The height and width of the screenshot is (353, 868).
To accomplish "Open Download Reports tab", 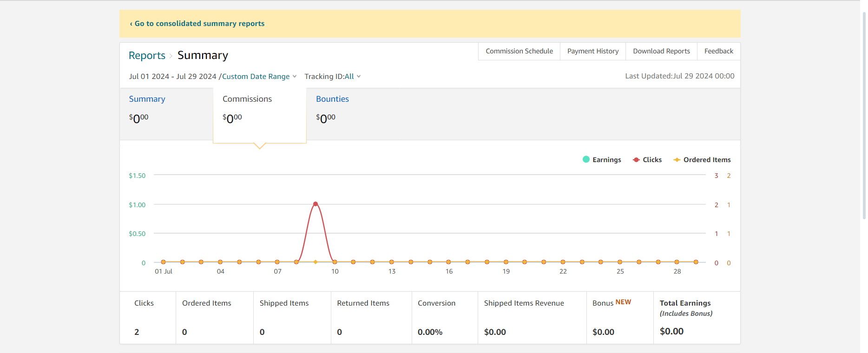I will (661, 51).
